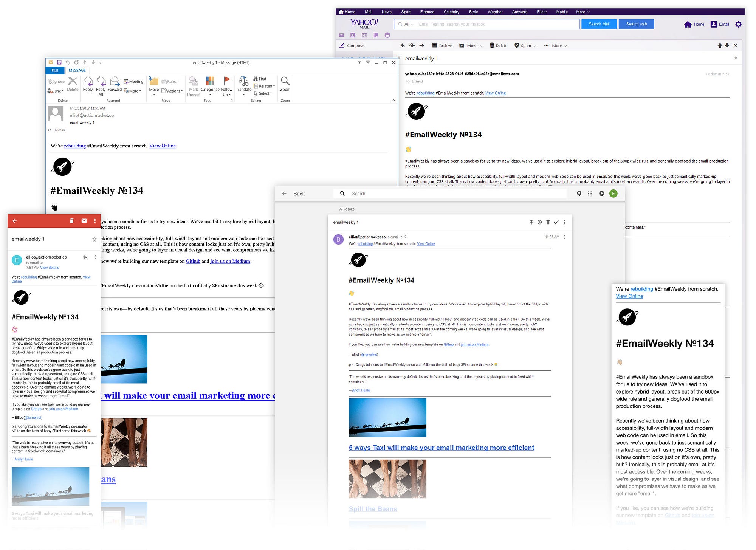Click the Hangouts chat icon in Inbox
This screenshot has width=756, height=550.
pyautogui.click(x=579, y=194)
